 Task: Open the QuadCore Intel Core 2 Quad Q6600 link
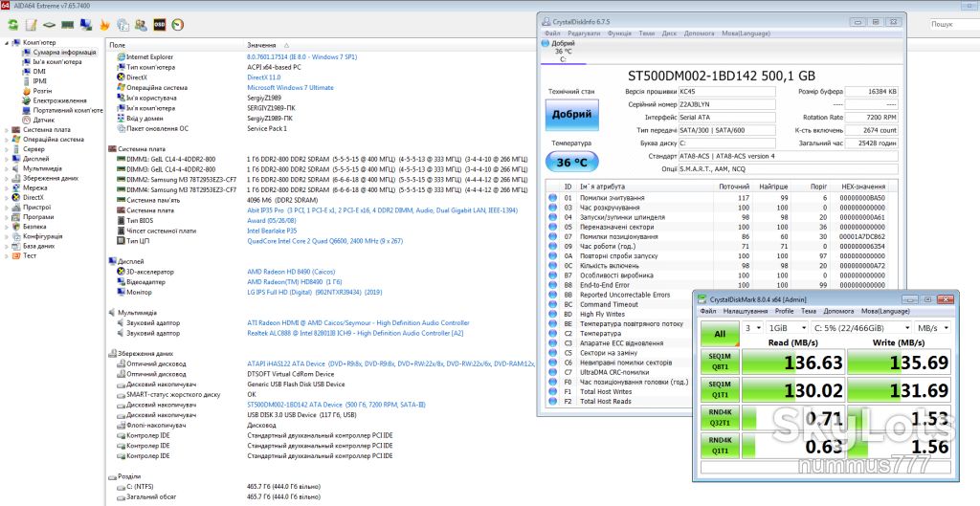tap(325, 241)
